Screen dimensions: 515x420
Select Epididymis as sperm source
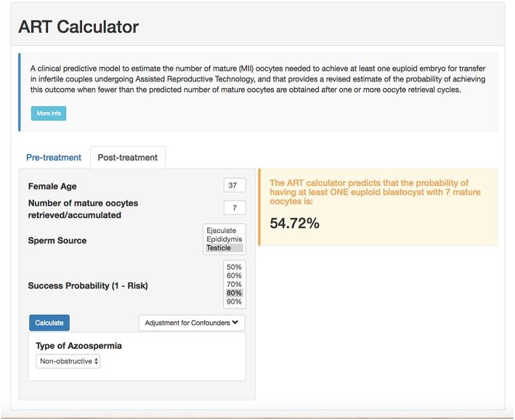pyautogui.click(x=224, y=239)
